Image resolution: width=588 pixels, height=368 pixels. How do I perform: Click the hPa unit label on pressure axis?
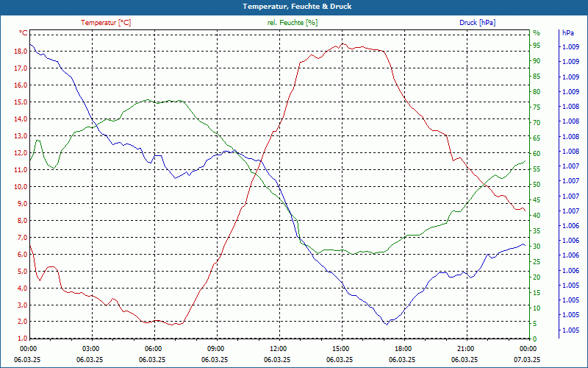(568, 33)
